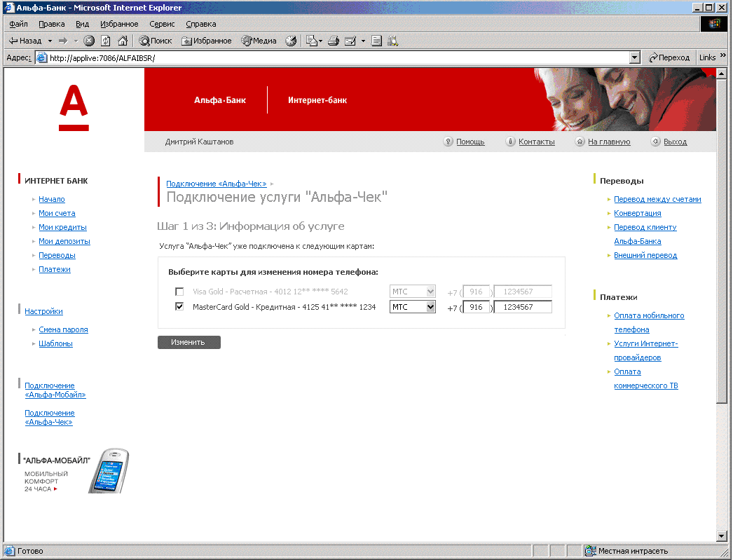Open the Вид menu
The height and width of the screenshot is (560, 733).
(x=82, y=24)
